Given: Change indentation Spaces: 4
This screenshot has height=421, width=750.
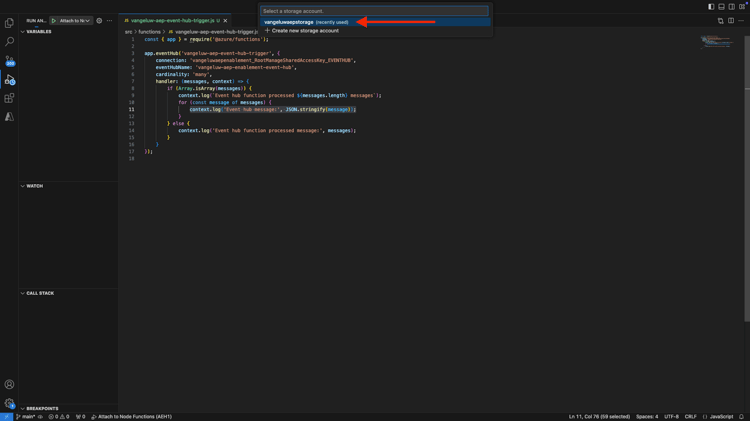Looking at the screenshot, I should tap(647, 417).
